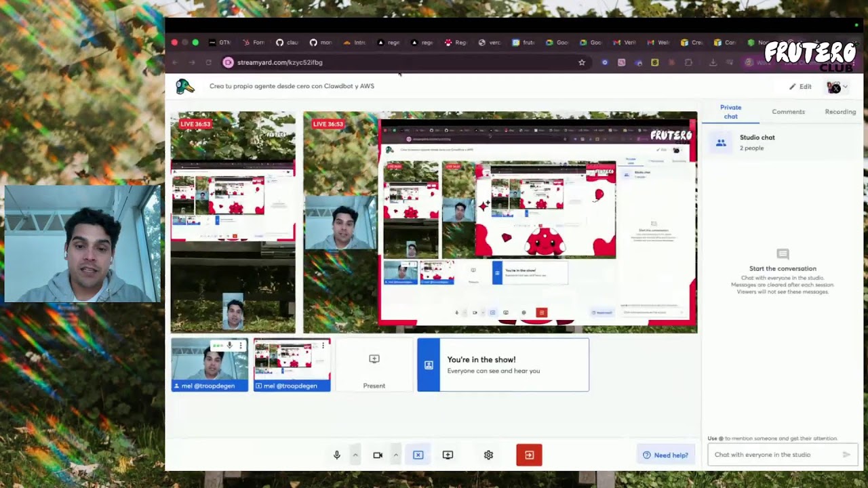Select the Studio chat conversation
This screenshot has width=868, height=488.
783,142
